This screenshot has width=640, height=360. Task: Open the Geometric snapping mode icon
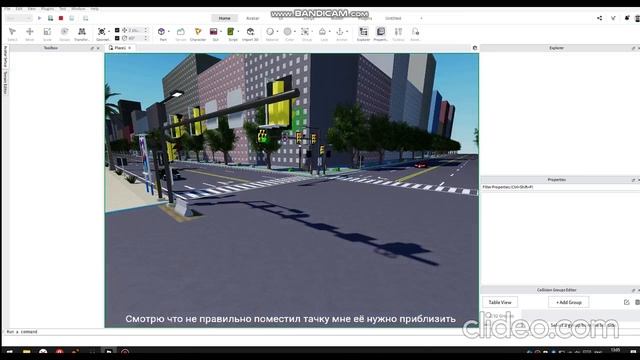pos(102,32)
